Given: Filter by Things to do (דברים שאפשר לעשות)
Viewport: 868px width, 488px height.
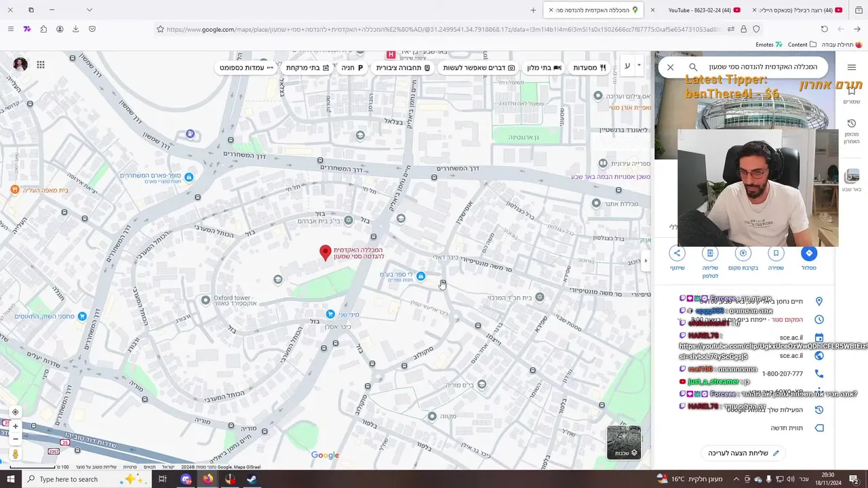Looking at the screenshot, I should (479, 68).
